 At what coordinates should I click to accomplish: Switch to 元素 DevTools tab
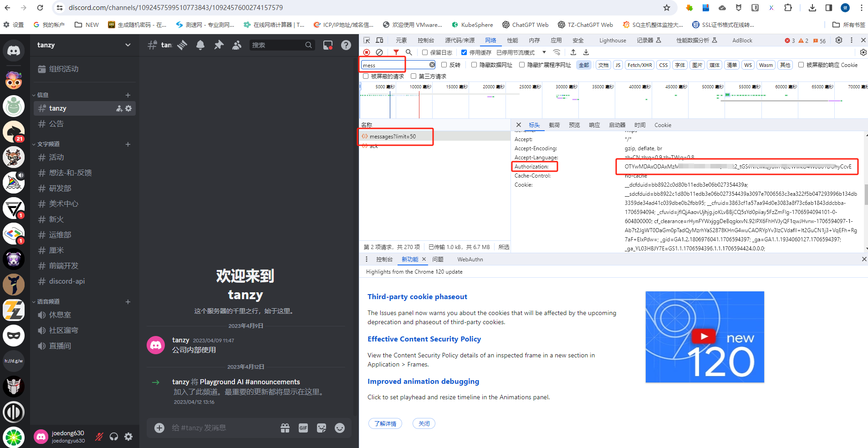pyautogui.click(x=401, y=40)
